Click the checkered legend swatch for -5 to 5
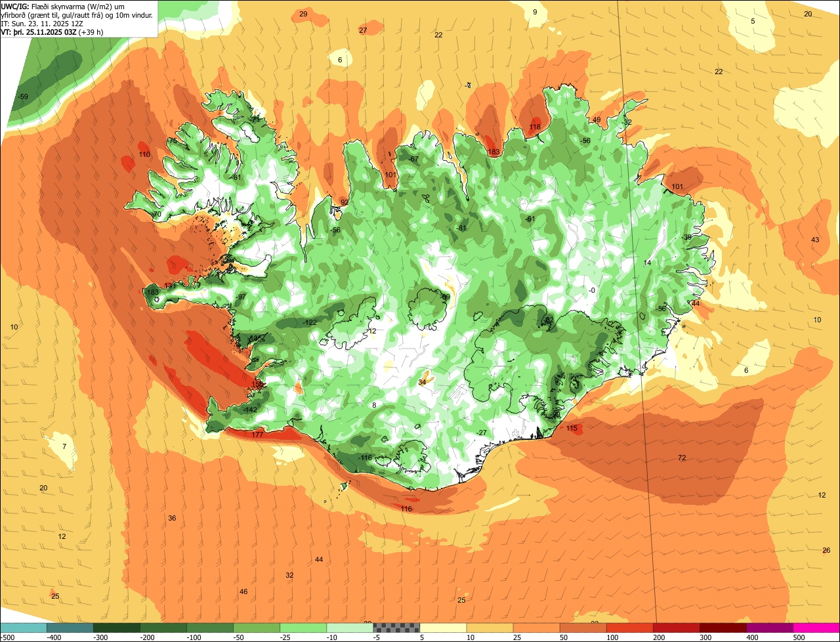 pos(397,628)
